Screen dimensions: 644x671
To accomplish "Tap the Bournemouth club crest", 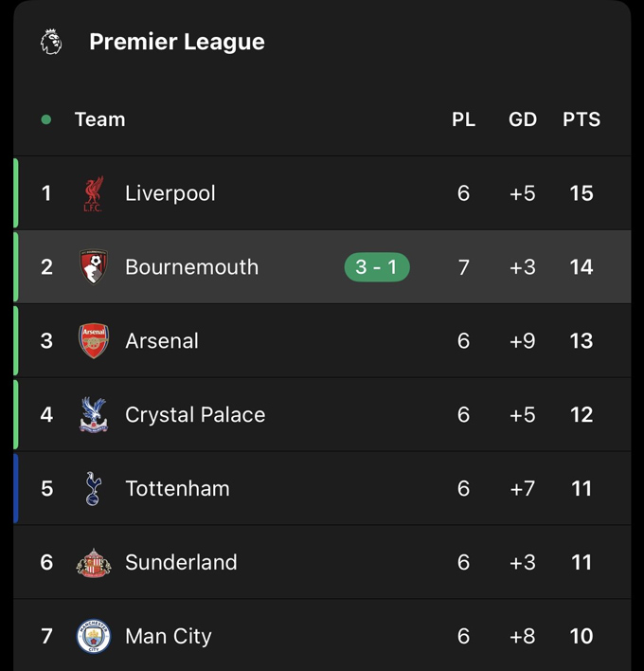I will [x=93, y=267].
